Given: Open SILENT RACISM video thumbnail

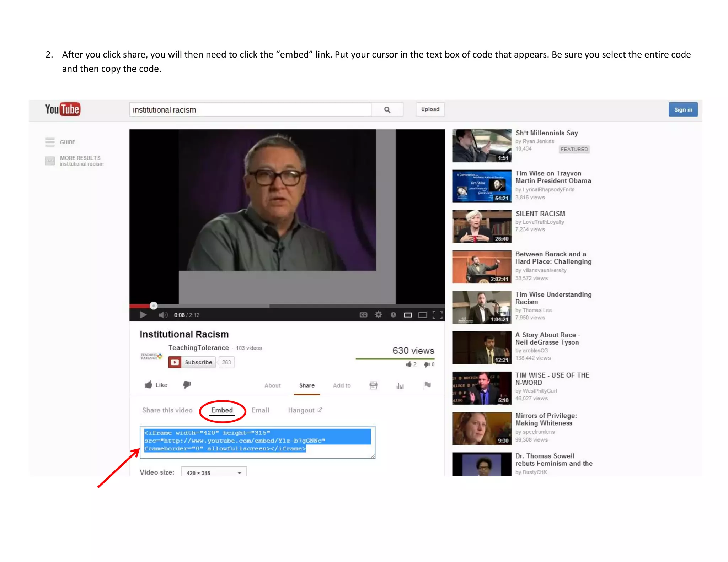Looking at the screenshot, I should 482,226.
